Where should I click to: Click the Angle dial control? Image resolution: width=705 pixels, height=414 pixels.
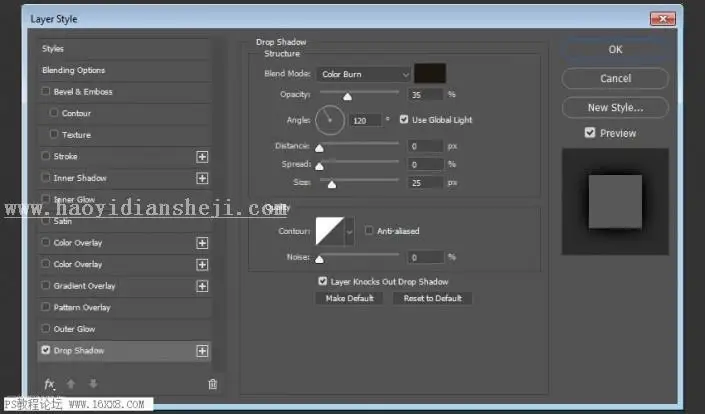coord(330,120)
